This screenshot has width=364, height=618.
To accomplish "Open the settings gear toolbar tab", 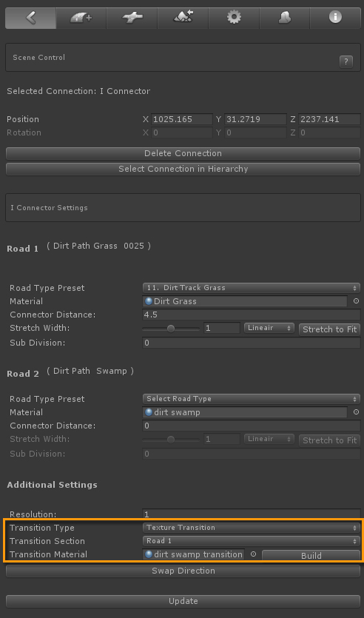I will point(234,18).
